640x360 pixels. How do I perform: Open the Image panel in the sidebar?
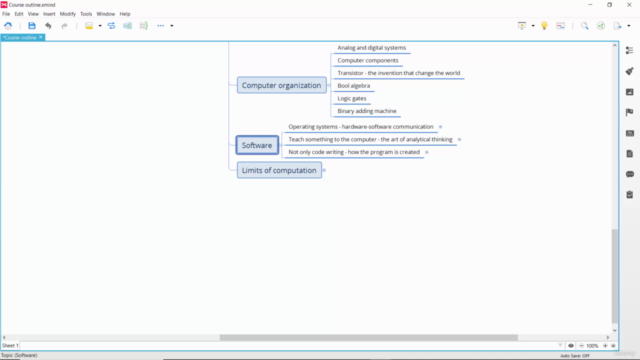pos(630,92)
